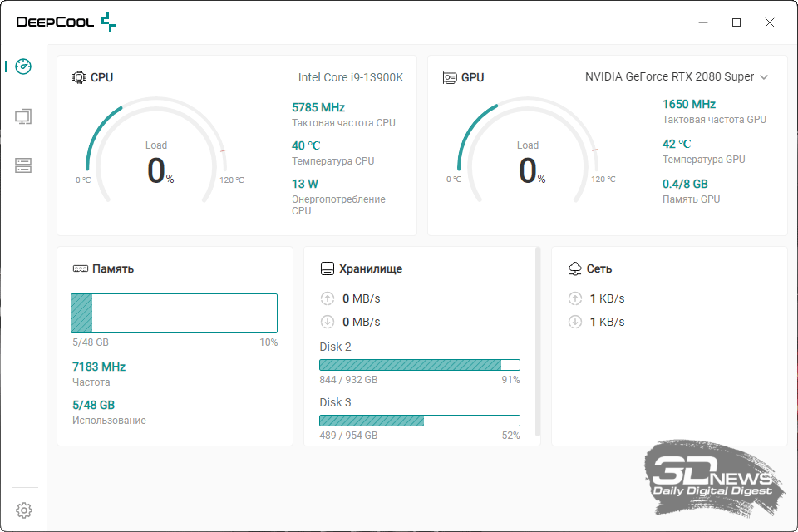Viewport: 798px width, 532px height.
Task: Click the storage download arrow icon
Action: [x=328, y=322]
